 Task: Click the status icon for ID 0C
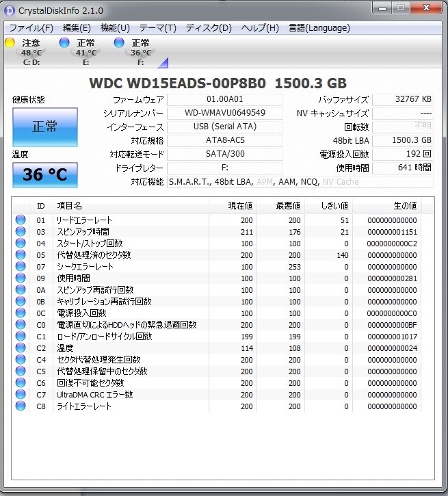tap(21, 313)
